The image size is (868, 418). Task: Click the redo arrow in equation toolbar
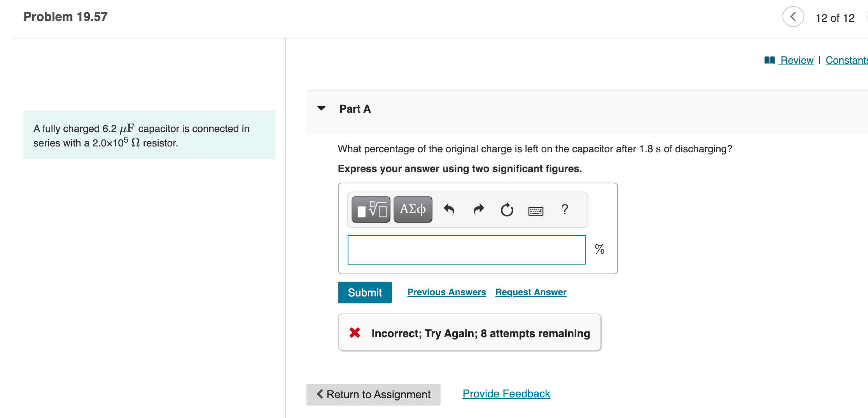[479, 210]
